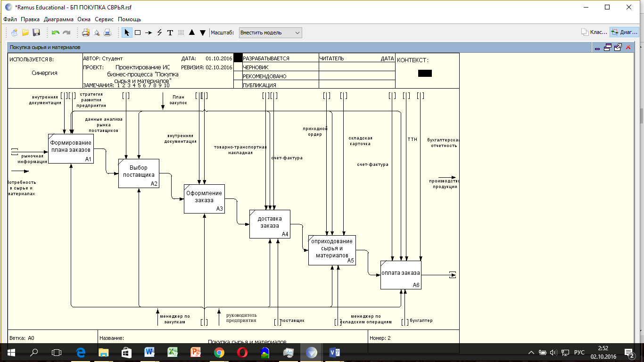Viewport: 644px width, 362px height.
Task: Open Excel from the taskbar
Action: pyautogui.click(x=173, y=352)
